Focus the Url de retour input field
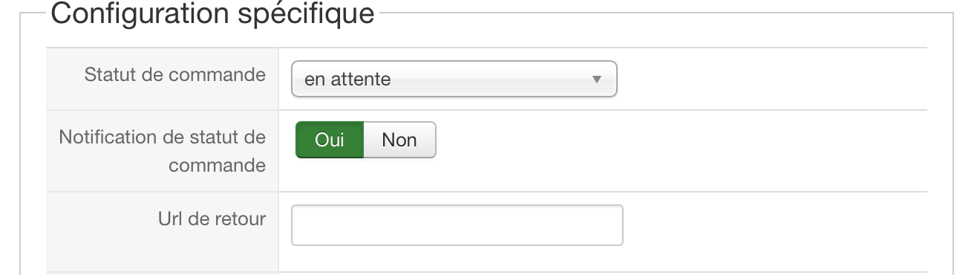 (x=457, y=225)
